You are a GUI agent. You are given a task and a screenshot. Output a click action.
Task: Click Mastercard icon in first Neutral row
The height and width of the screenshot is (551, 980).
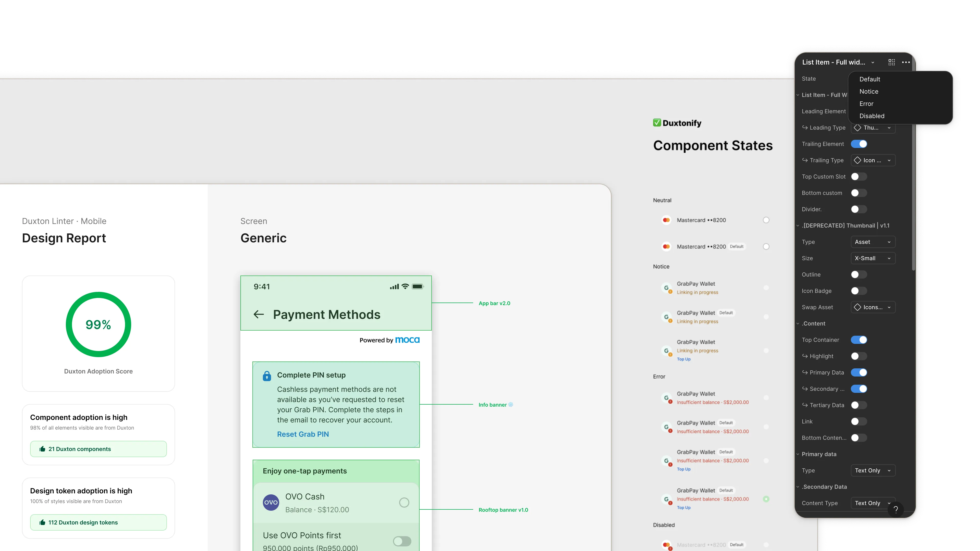(666, 220)
